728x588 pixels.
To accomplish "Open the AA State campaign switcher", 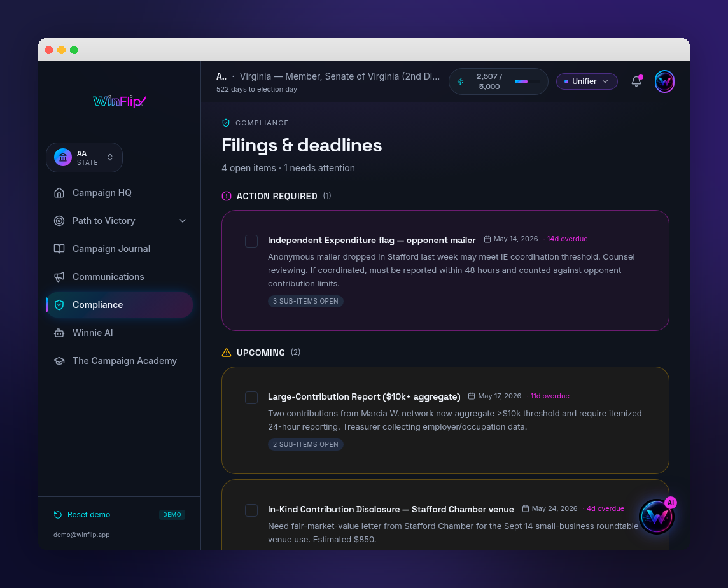I will [84, 157].
